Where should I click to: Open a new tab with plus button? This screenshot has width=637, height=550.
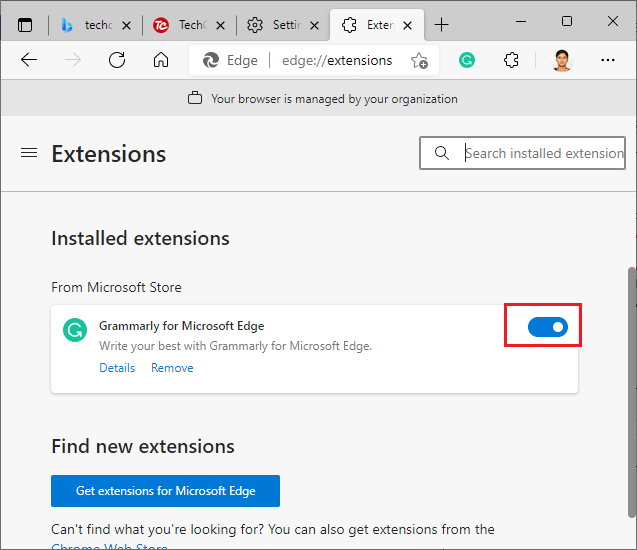(x=442, y=24)
